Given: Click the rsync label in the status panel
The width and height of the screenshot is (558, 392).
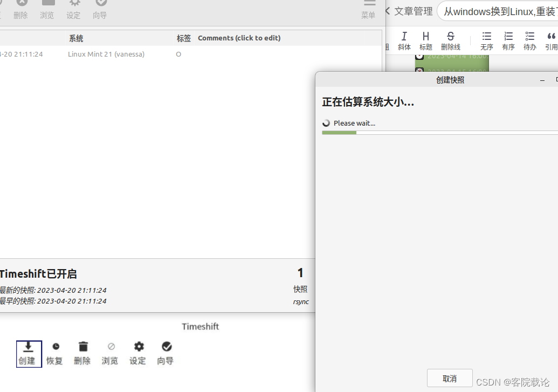Looking at the screenshot, I should click(301, 302).
